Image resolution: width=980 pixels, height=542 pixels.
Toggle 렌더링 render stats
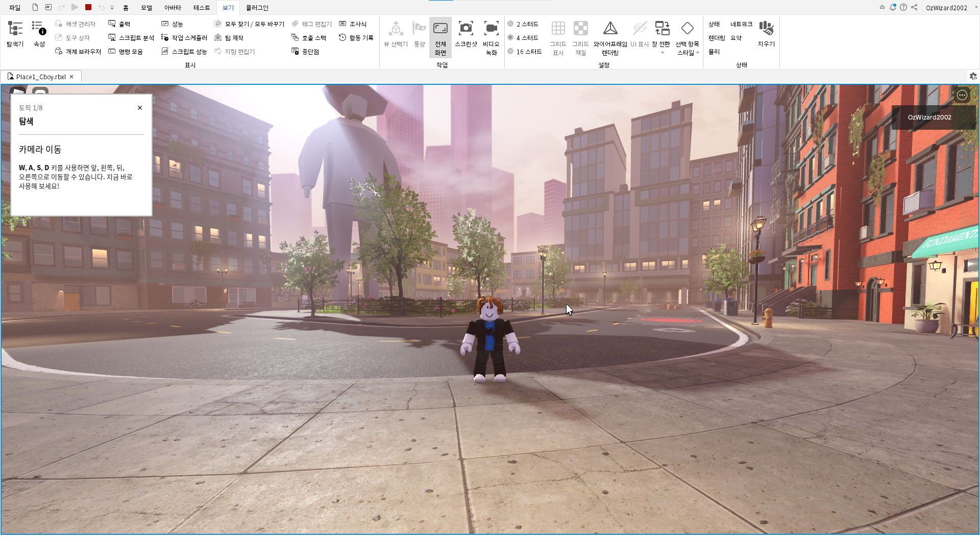coord(717,38)
